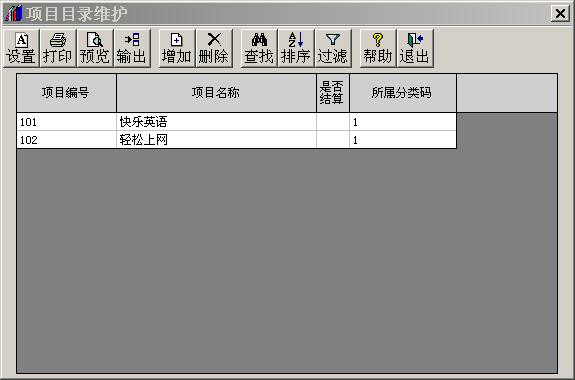The height and width of the screenshot is (380, 575).
Task: Click 退出 (Exit) toolbar icon
Action: click(x=415, y=48)
